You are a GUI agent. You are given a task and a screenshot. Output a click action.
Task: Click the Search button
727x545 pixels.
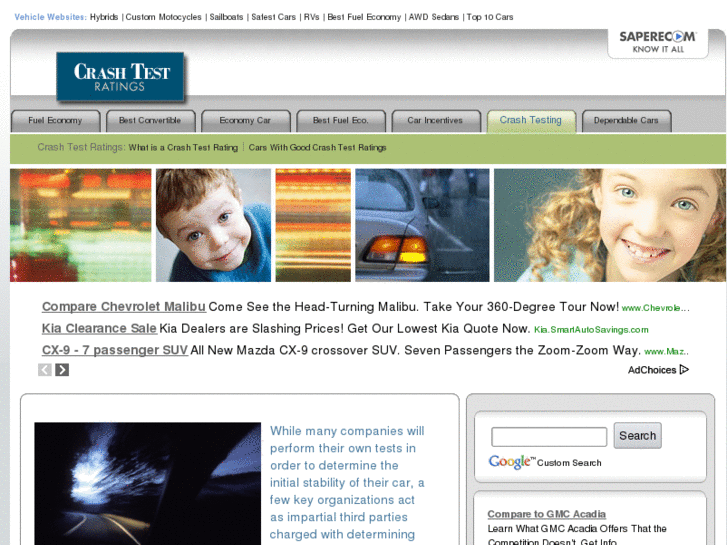tap(638, 436)
